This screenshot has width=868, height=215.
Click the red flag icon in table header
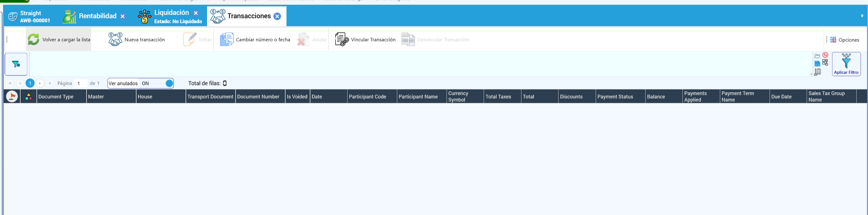12,96
